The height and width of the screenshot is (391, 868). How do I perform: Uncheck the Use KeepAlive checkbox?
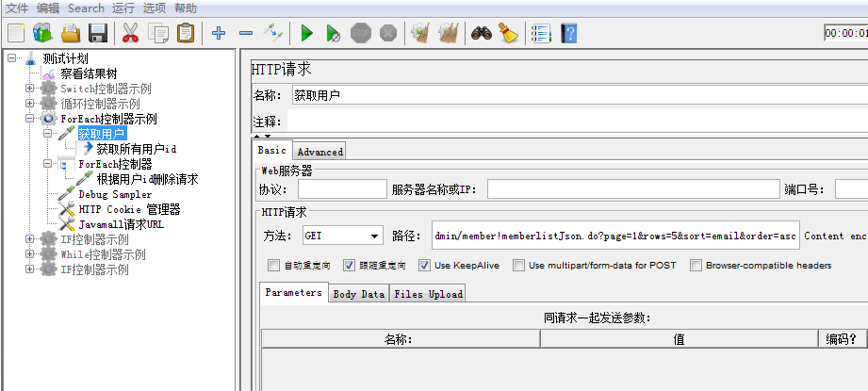click(424, 266)
